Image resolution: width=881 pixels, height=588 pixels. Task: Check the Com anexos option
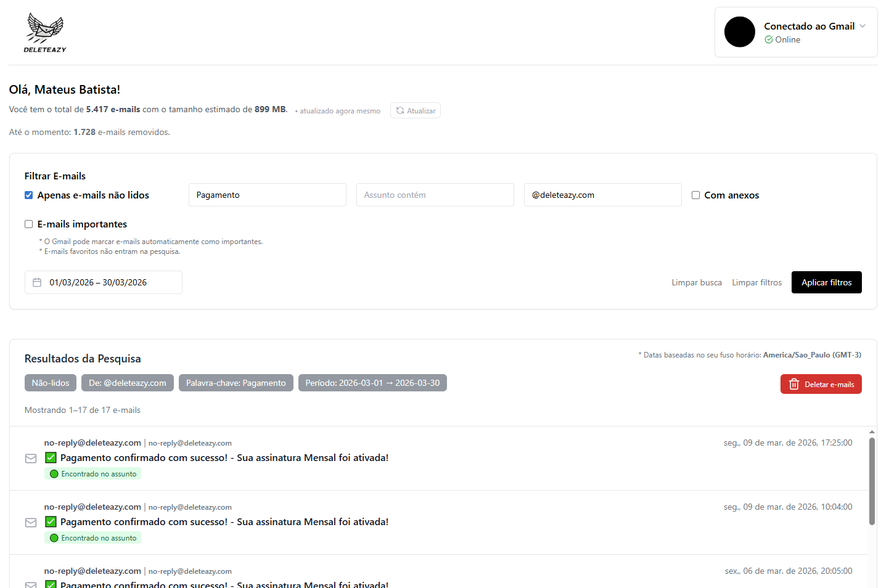695,195
